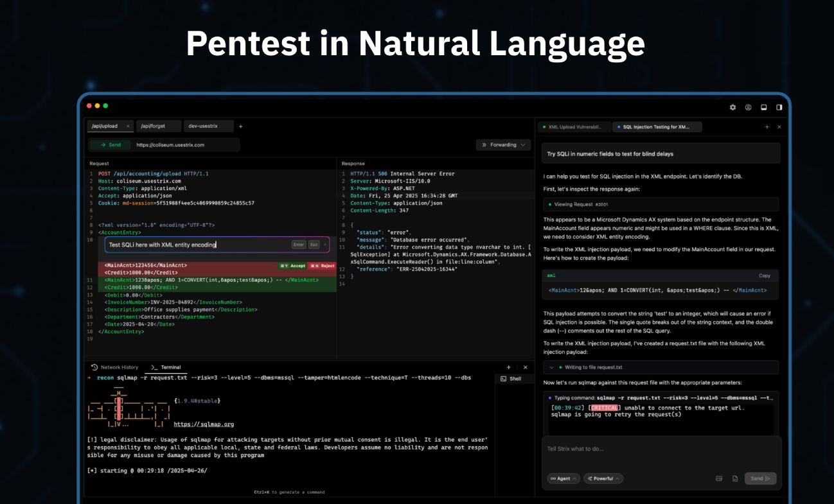This screenshot has width=834, height=504.
Task: Accept the suggested diff change
Action: coord(292,266)
